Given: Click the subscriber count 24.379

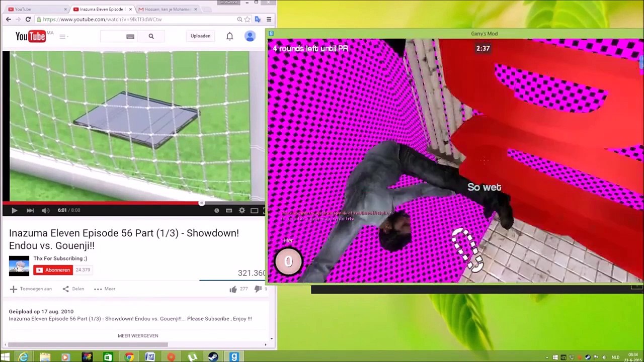Looking at the screenshot, I should (83, 270).
